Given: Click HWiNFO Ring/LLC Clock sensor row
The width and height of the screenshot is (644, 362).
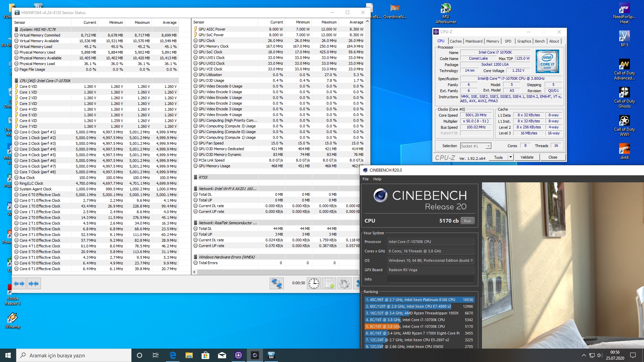Looking at the screenshot, I should click(x=96, y=183).
